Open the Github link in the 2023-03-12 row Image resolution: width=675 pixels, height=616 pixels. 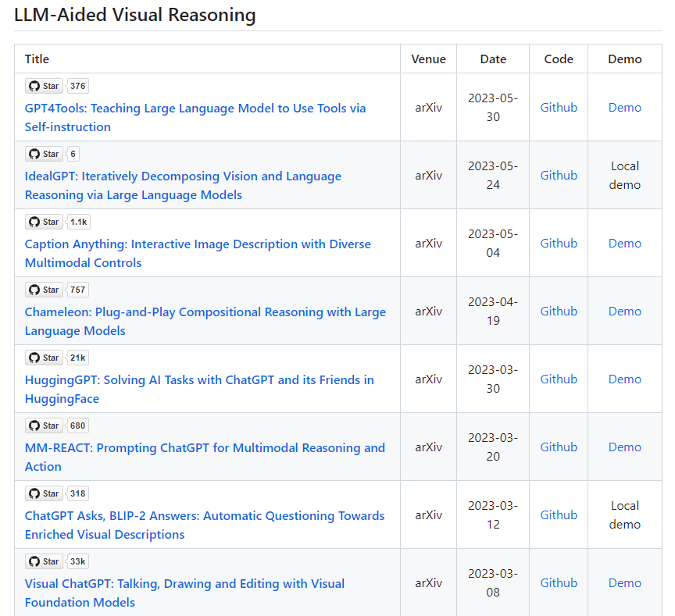[x=559, y=515]
